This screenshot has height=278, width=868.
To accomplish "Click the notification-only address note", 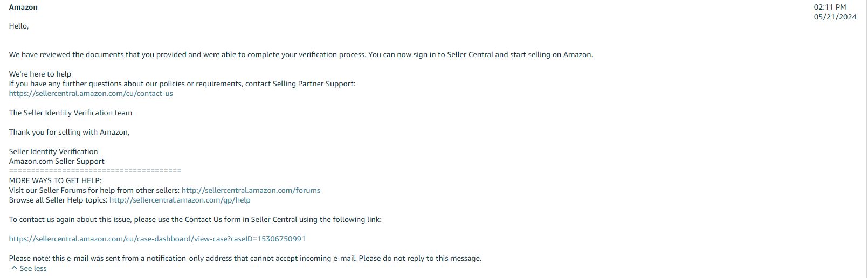I will click(x=245, y=258).
